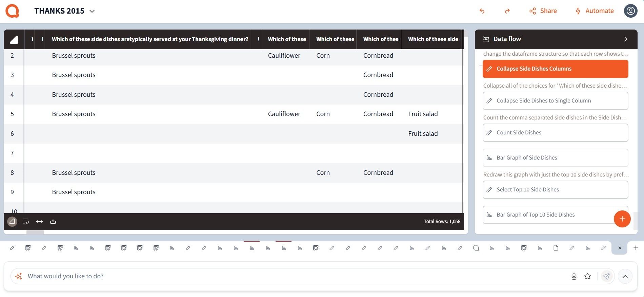Expand the prompt box up chevron
This screenshot has height=297, width=644.
coord(625,276)
